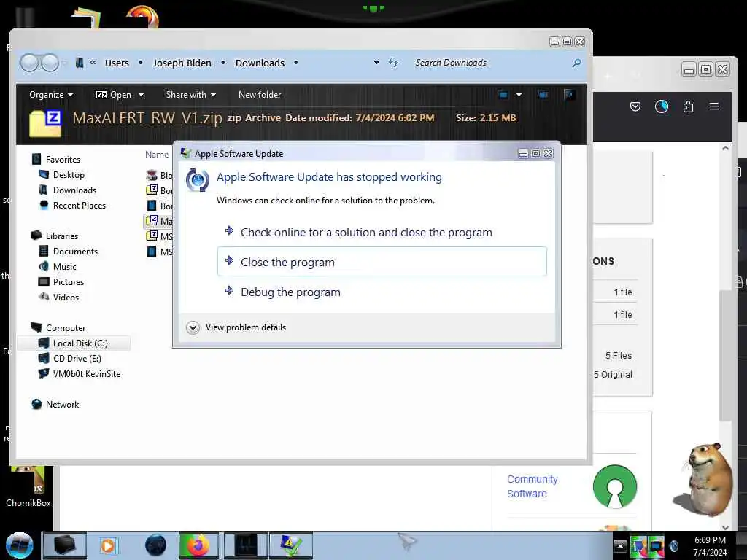The width and height of the screenshot is (747, 560).
Task: Switch to Firefox from the taskbar
Action: tap(198, 545)
